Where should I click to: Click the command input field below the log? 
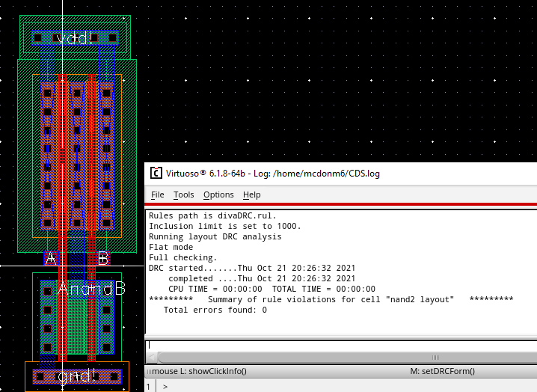click(340, 345)
